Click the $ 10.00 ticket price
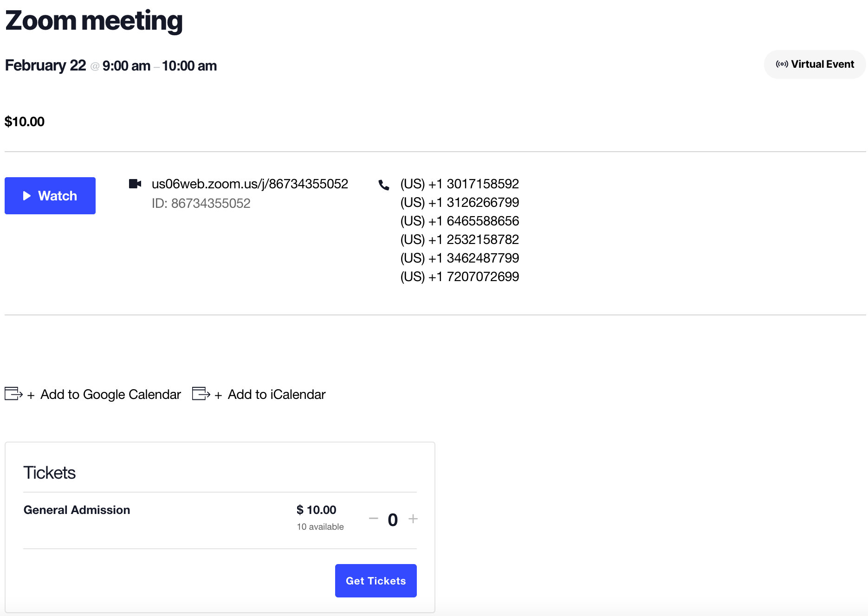Viewport: 868px width, 616px height. tap(317, 510)
